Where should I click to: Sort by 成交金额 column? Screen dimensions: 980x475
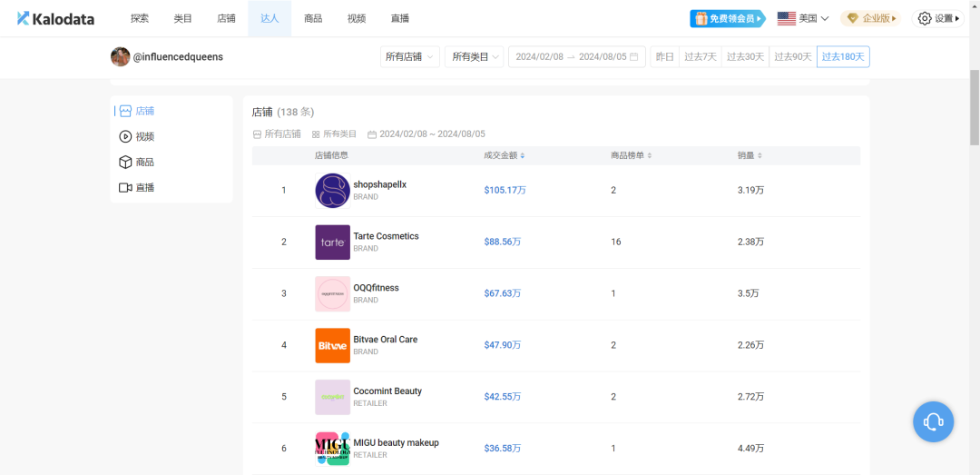[x=505, y=155]
